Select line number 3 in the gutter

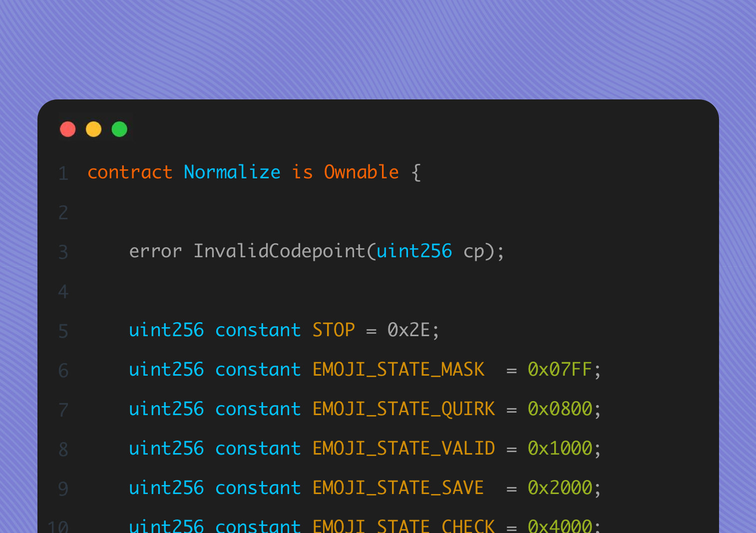(x=63, y=252)
